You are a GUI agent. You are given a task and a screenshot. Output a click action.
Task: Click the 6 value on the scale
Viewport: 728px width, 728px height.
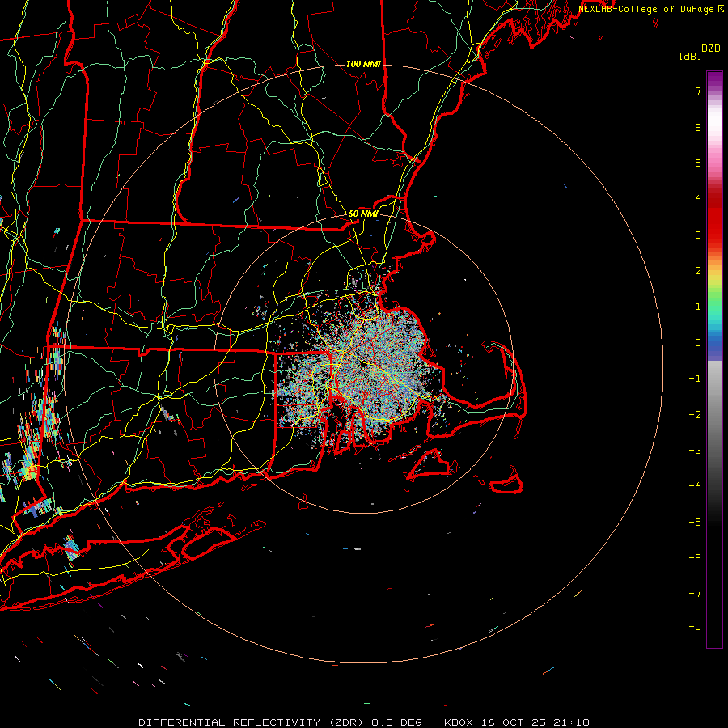point(698,127)
